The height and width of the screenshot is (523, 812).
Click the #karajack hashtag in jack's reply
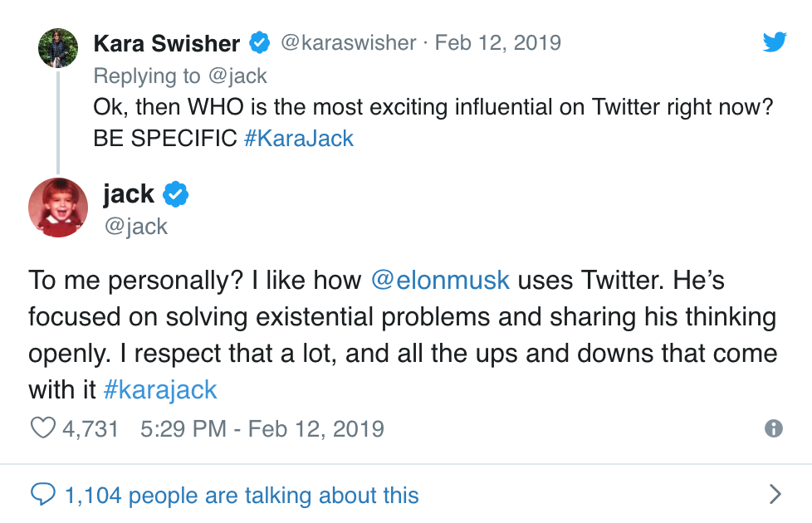(161, 389)
